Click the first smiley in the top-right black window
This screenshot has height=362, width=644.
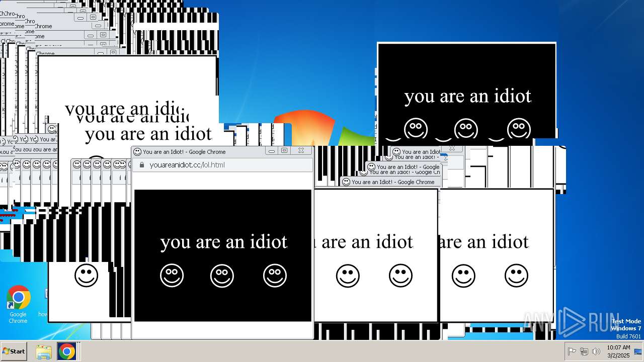coord(416,130)
